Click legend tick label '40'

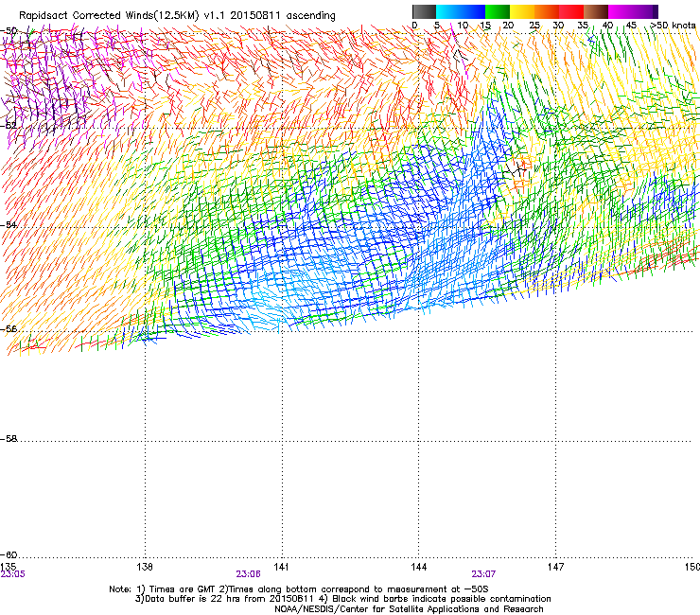pos(607,26)
